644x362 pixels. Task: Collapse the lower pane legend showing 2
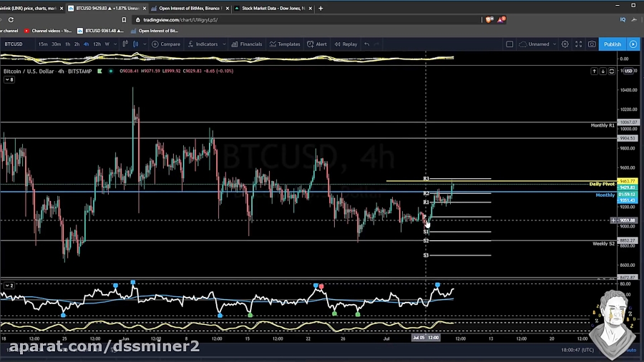9,285
